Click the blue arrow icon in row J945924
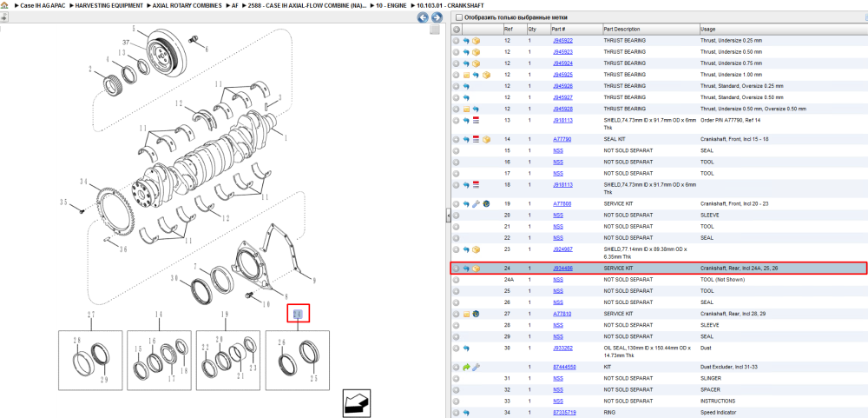 [x=466, y=63]
